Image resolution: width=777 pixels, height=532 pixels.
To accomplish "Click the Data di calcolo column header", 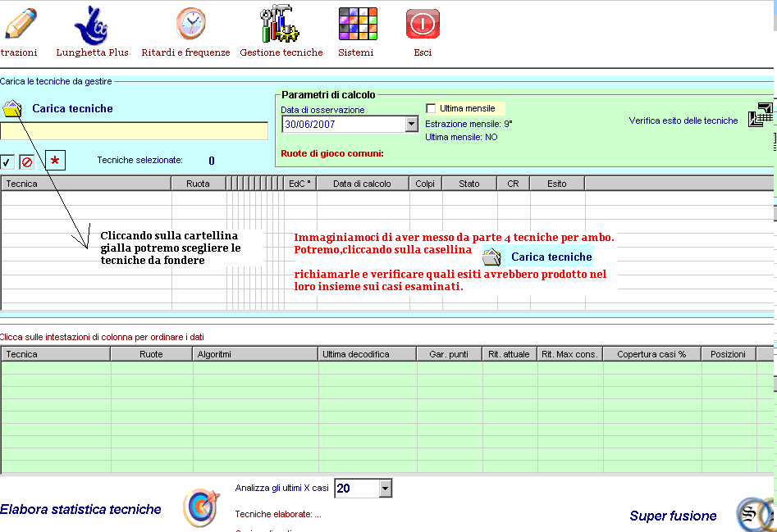I will point(362,184).
